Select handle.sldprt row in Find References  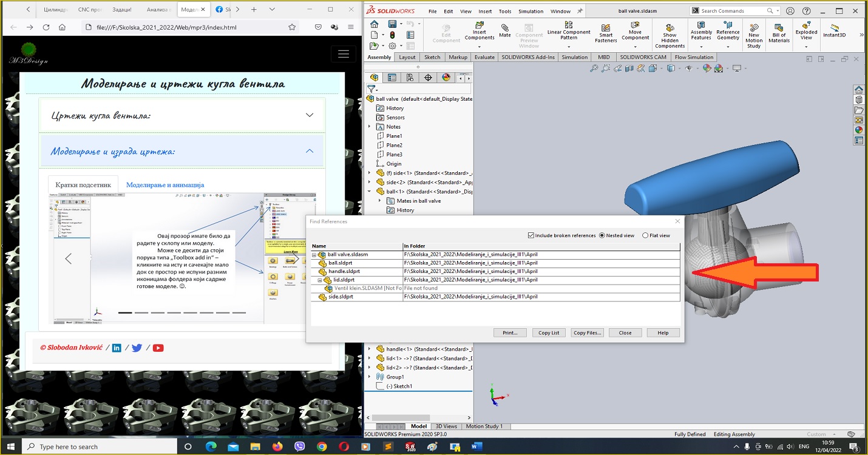point(495,272)
